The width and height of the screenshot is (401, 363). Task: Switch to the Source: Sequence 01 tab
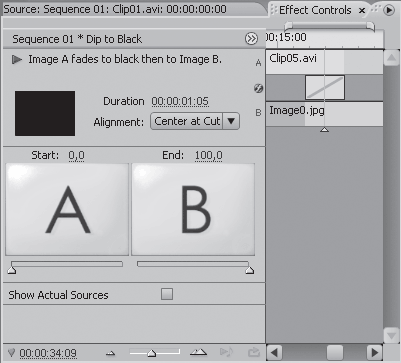tap(115, 9)
